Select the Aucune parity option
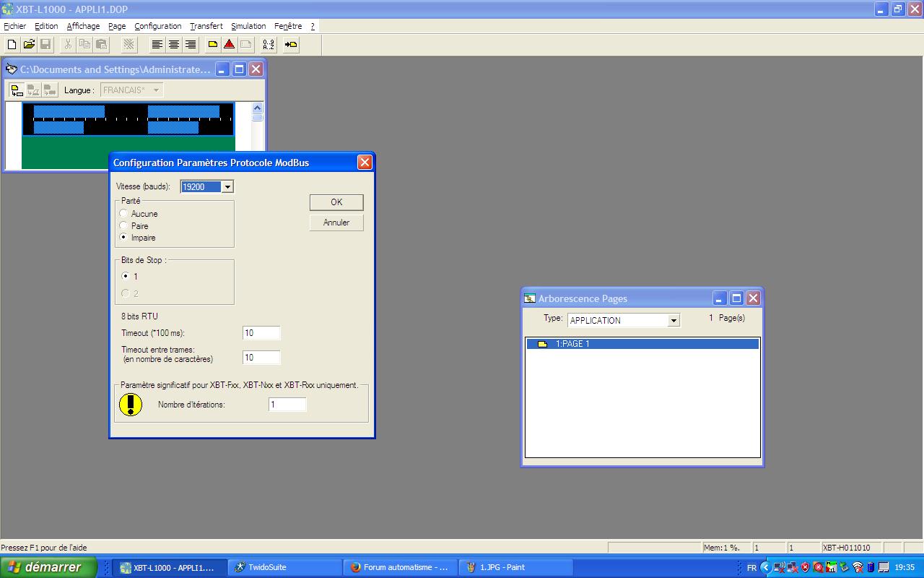Viewport: 924px width, 578px height. tap(124, 214)
